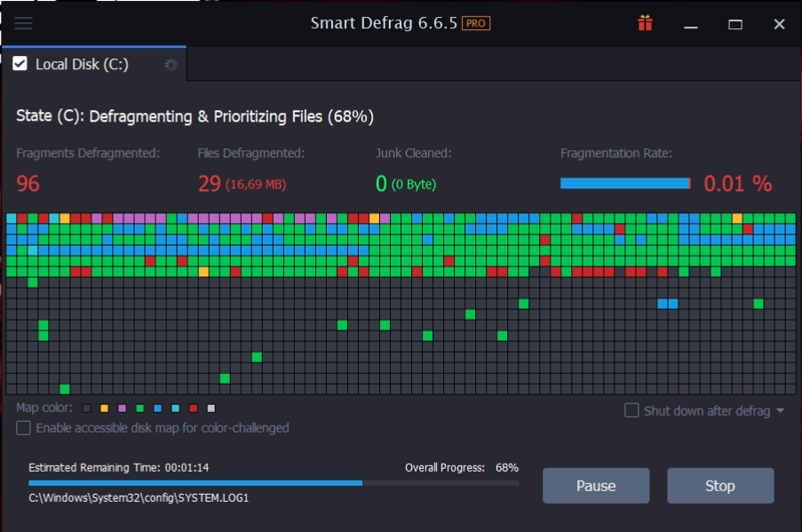Click the dark gray map color swatch
Screen dimensions: 802x532
click(x=86, y=409)
